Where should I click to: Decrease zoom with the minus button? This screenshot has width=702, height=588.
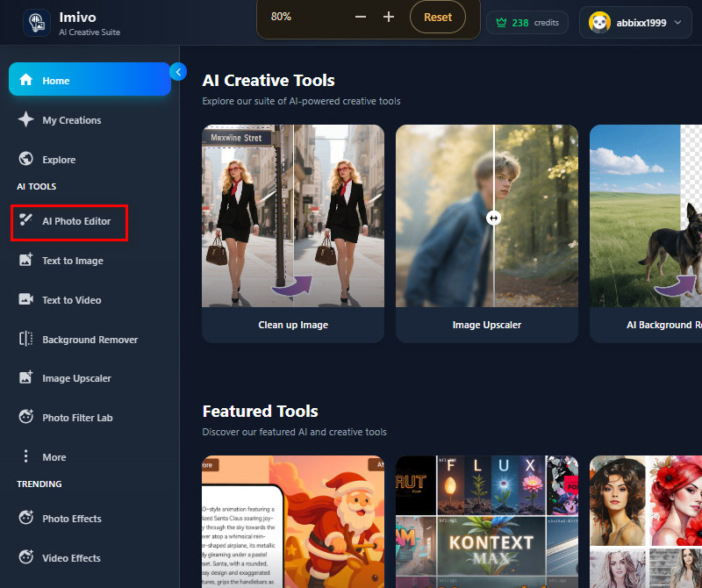coord(361,17)
